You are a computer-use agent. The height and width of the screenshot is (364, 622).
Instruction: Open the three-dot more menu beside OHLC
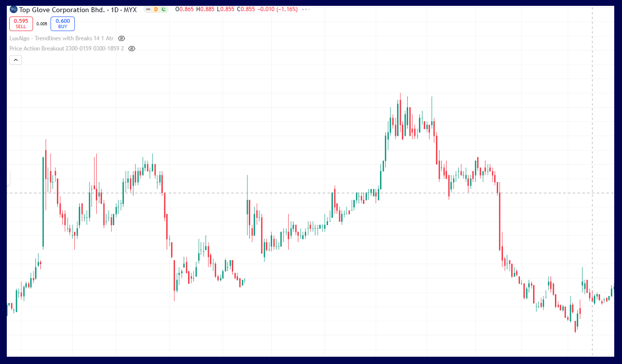coord(306,9)
